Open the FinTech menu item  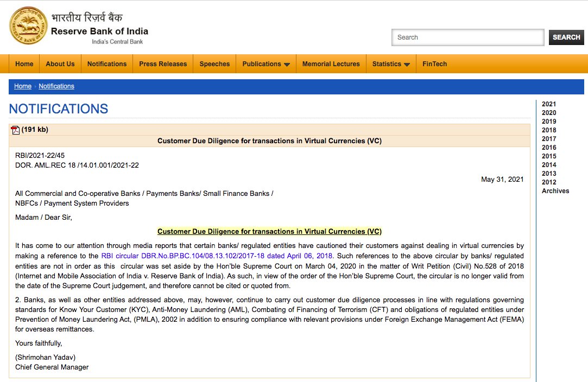pos(435,63)
